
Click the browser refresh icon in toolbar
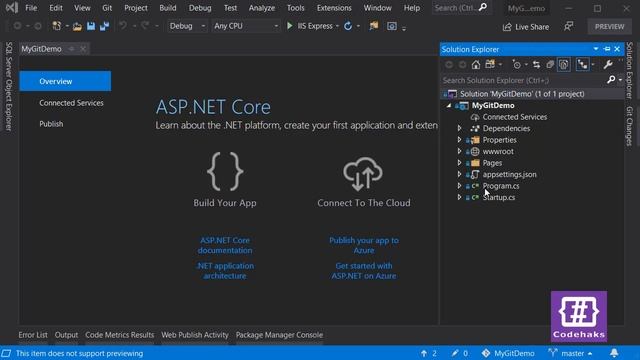point(348,26)
